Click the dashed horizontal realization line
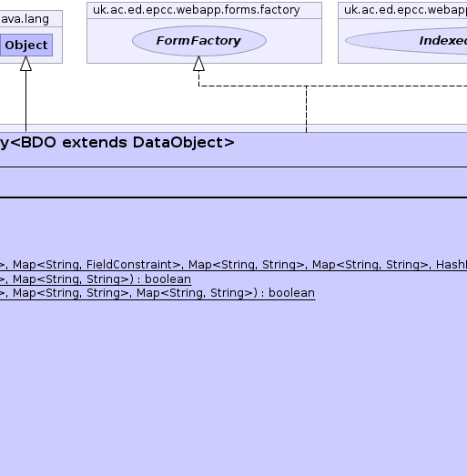The image size is (467, 476). point(333,86)
